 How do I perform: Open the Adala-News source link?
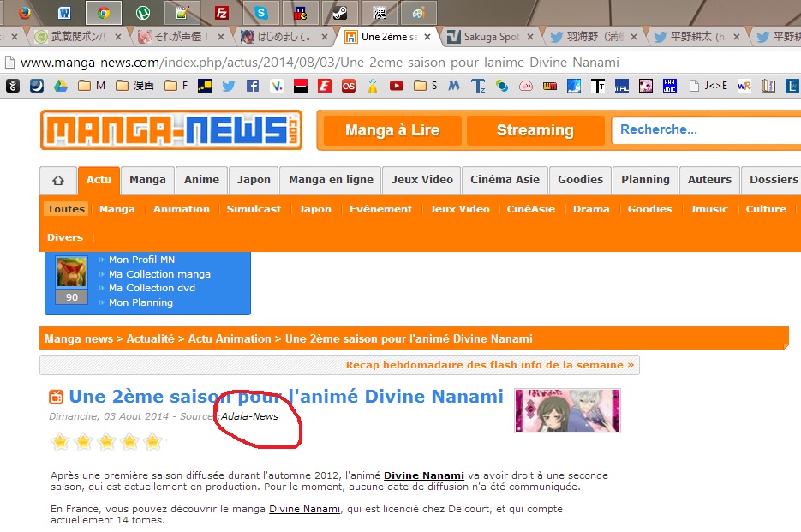click(250, 416)
